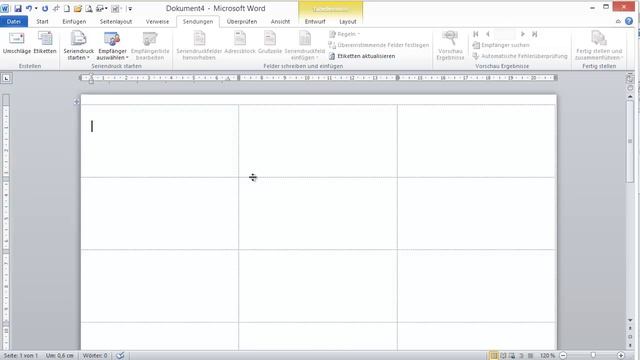640x360 pixels.
Task: Click Empfängerliste bearbeiten button
Action: (150, 46)
